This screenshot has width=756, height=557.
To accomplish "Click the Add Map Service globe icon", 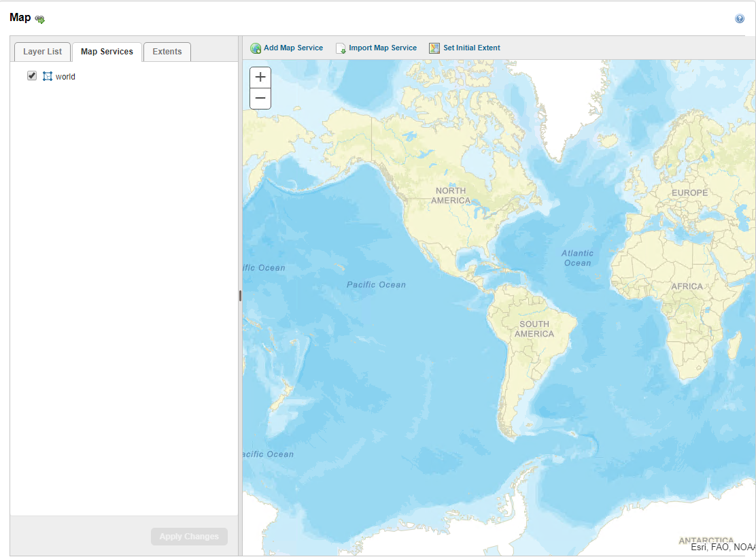I will point(256,48).
